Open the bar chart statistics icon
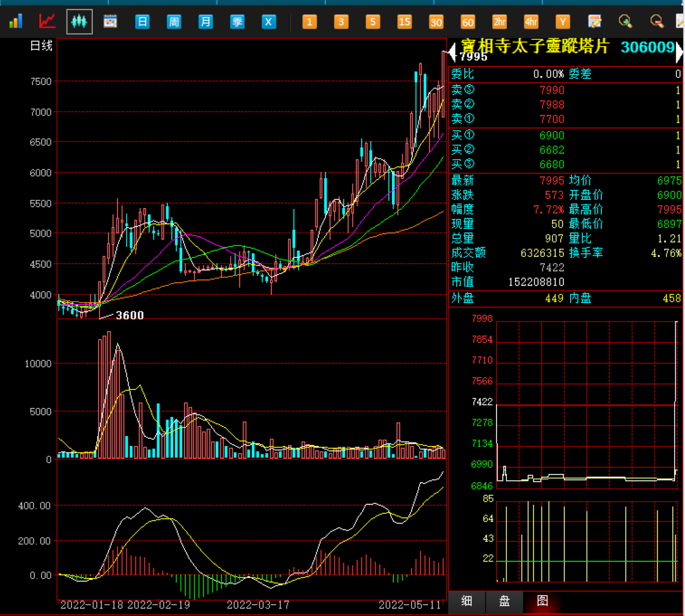 pos(16,21)
